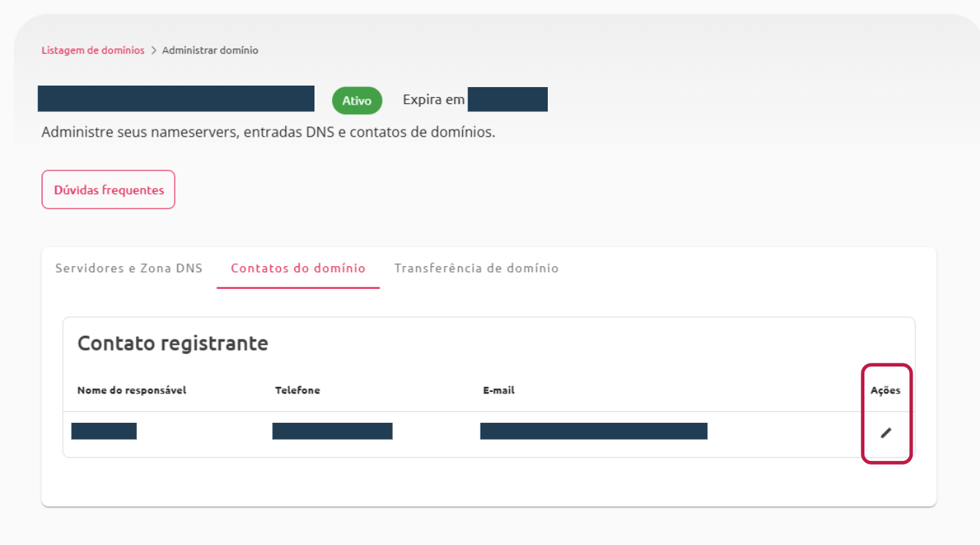Image resolution: width=980 pixels, height=545 pixels.
Task: Click the green Ativo indicator next to the domain
Action: click(x=357, y=100)
